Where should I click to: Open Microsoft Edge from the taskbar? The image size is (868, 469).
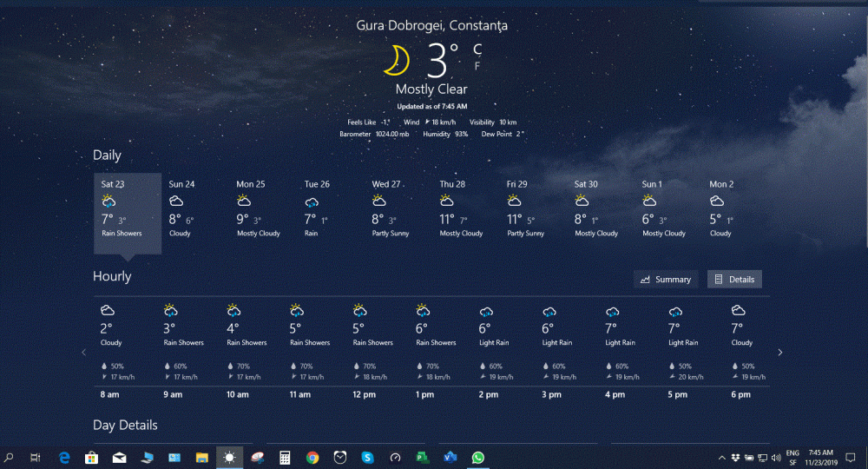coord(64,457)
